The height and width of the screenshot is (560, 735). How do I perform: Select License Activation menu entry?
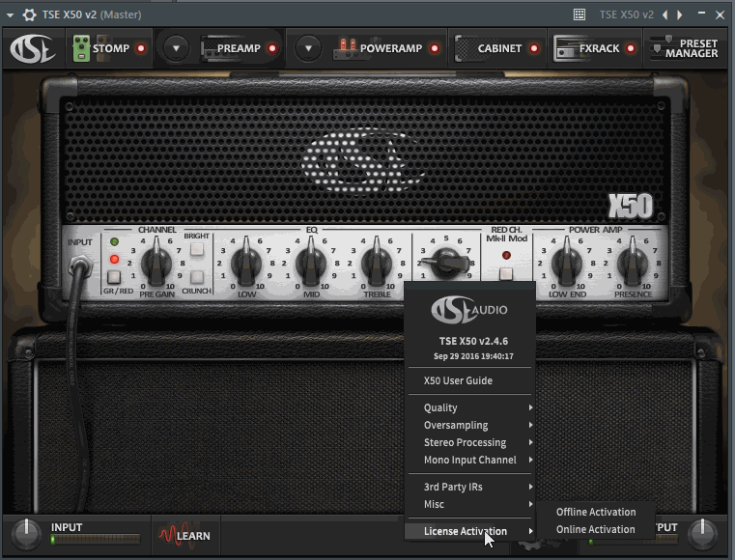(469, 531)
